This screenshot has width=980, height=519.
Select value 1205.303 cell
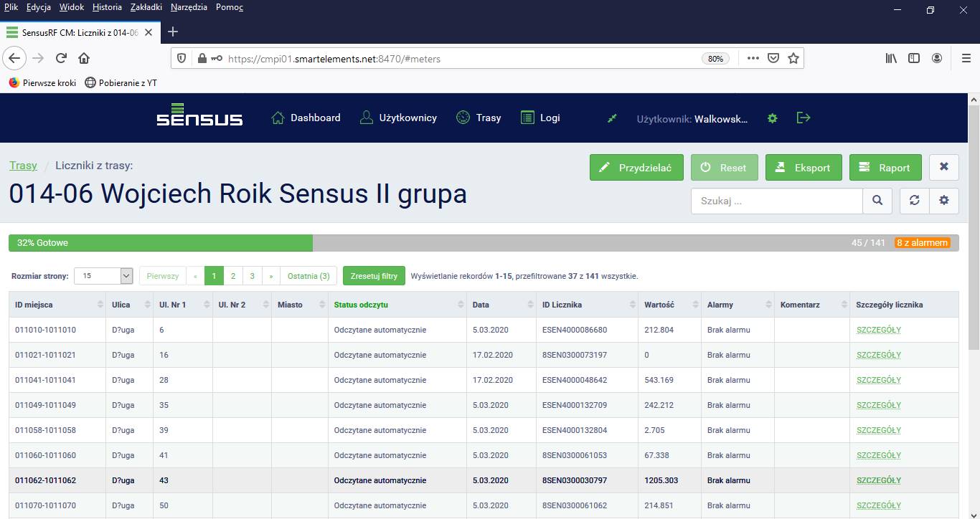coord(669,480)
